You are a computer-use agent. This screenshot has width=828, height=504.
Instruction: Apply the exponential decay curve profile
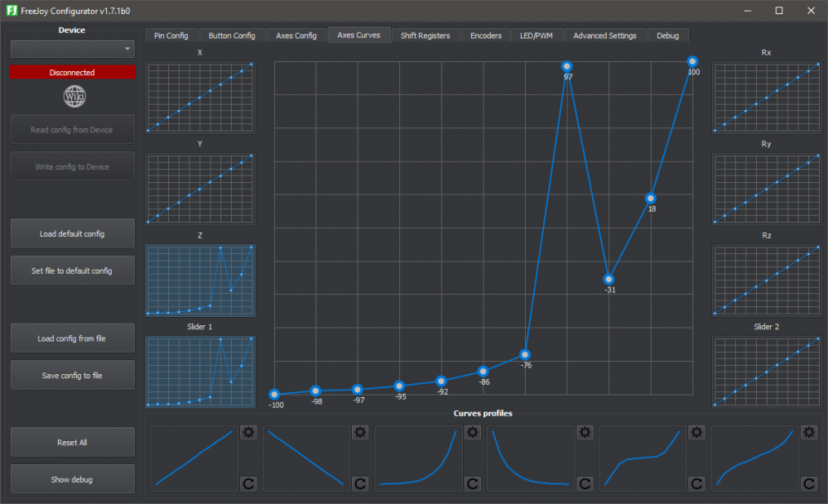531,458
